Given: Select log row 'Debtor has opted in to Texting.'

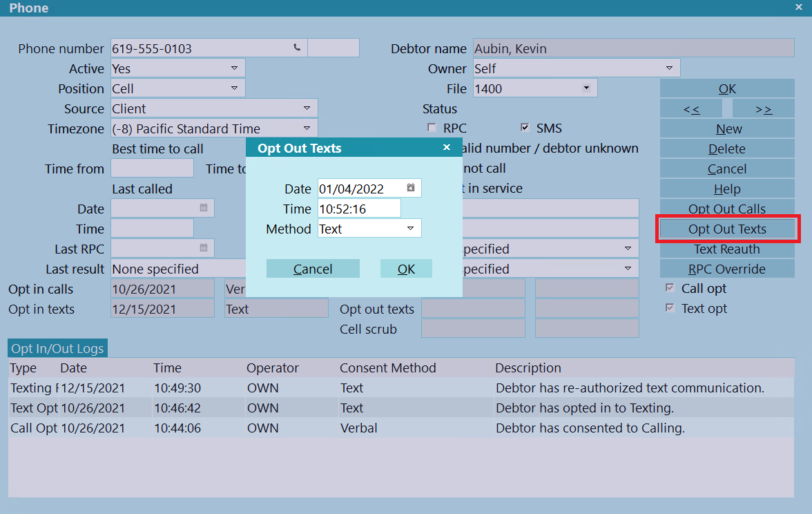Looking at the screenshot, I should (401, 408).
